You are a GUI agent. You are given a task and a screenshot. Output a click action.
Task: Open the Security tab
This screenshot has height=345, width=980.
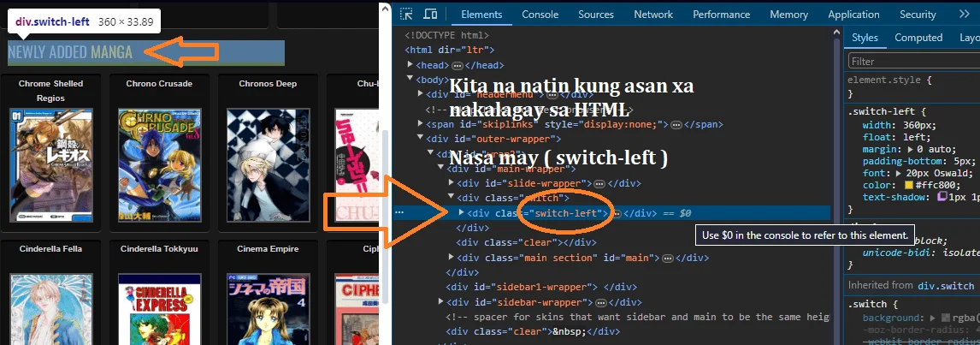[918, 15]
